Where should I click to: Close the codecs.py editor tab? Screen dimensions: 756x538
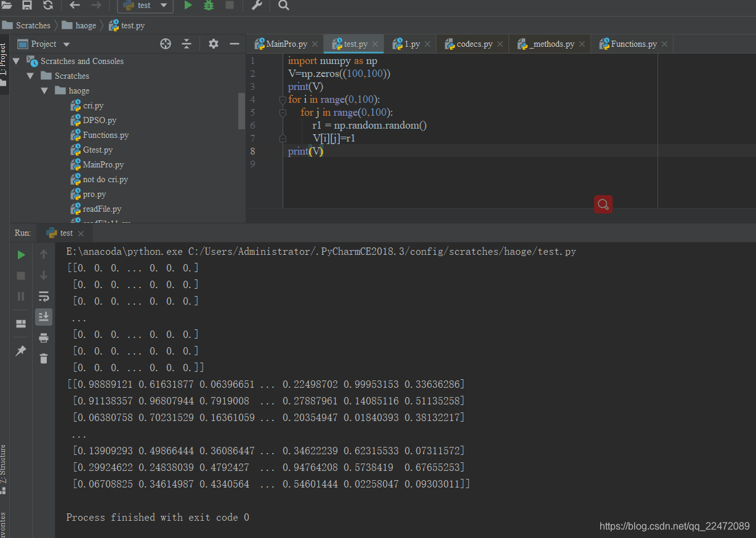point(500,44)
